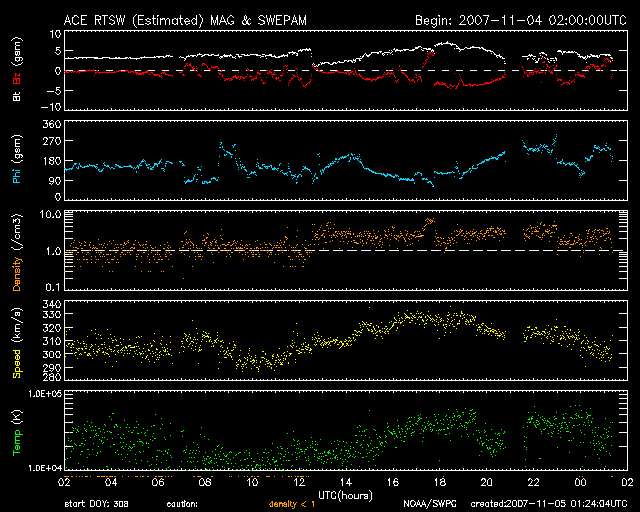Click the '14' hour label on the time axis
640x512 pixels.
346,483
